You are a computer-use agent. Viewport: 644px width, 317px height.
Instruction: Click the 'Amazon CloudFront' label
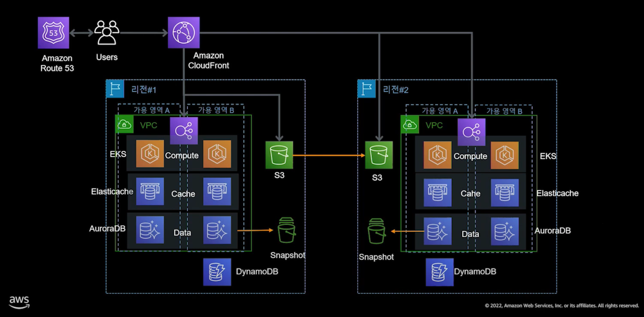(209, 60)
